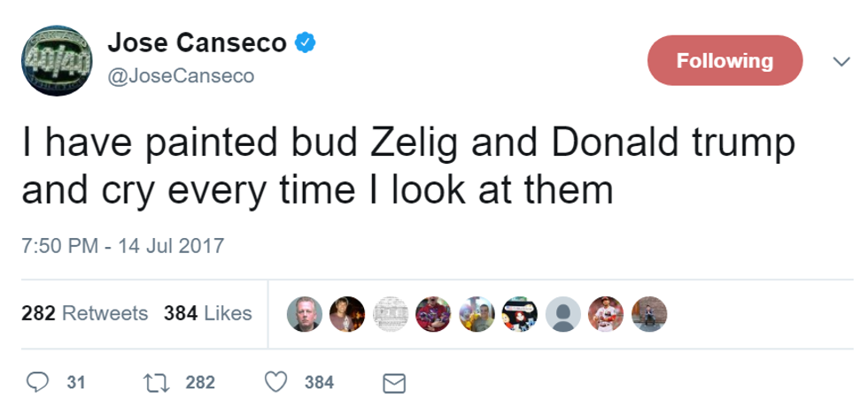Click the blue verified badge
Viewport: 868px width, 415px height.
(x=305, y=42)
